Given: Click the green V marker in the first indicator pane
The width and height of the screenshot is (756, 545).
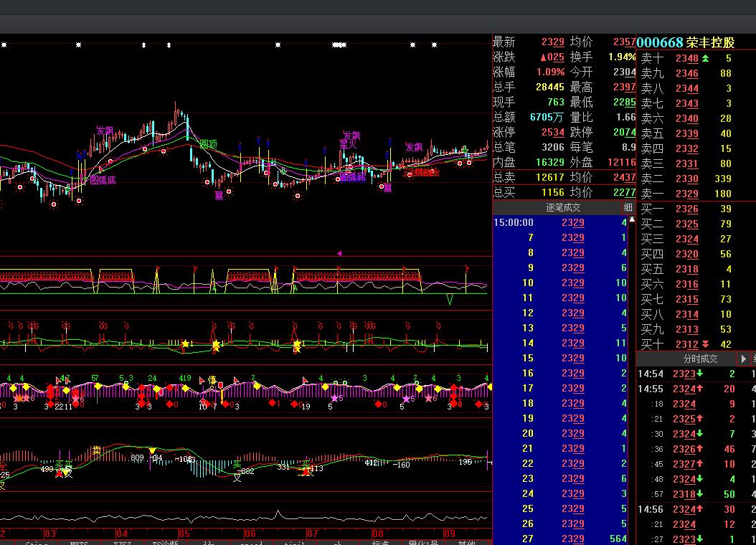Looking at the screenshot, I should 449,300.
